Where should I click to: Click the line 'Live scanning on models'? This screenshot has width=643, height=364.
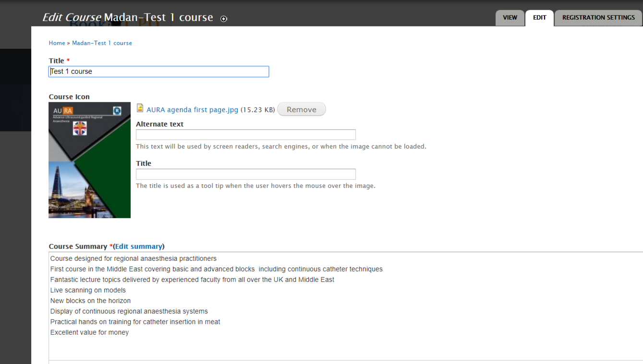pyautogui.click(x=88, y=290)
